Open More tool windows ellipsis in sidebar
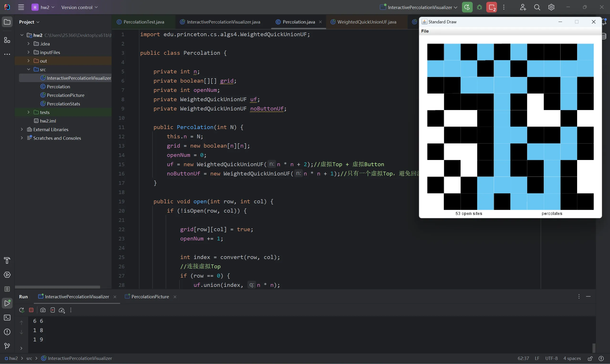610x364 pixels. [x=7, y=54]
